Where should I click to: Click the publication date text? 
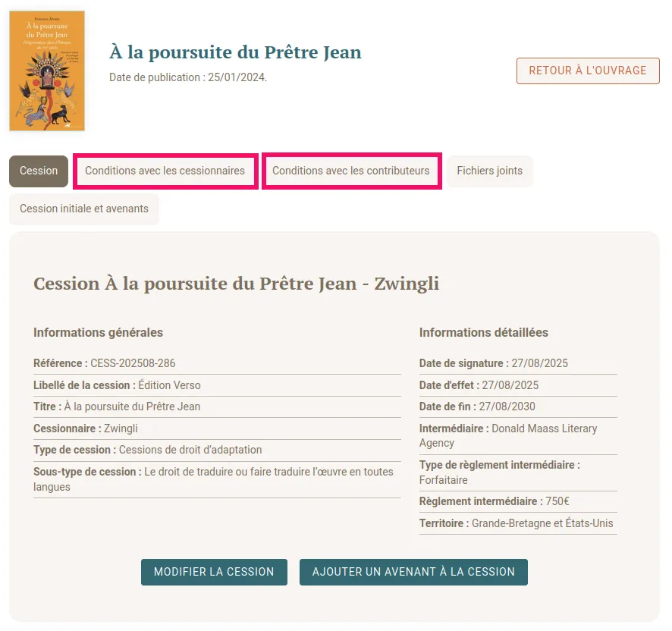(x=188, y=77)
